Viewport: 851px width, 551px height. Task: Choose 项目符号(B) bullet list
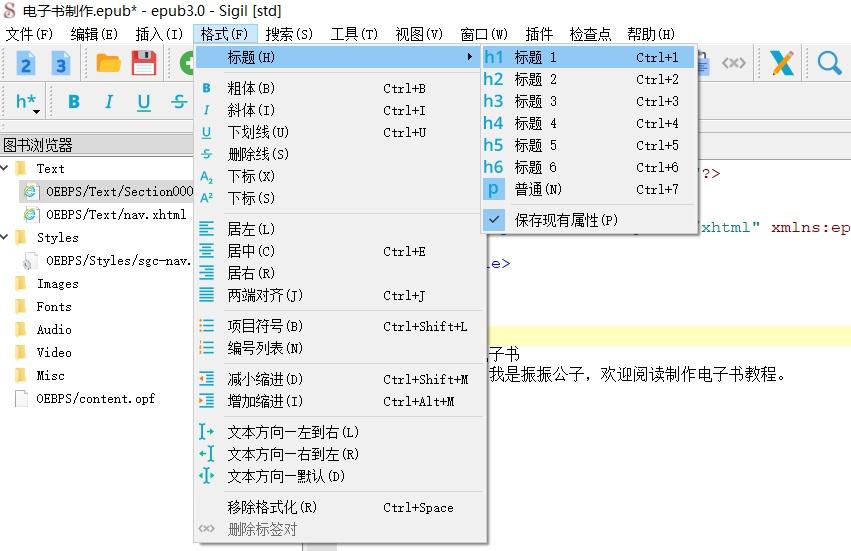click(340, 326)
